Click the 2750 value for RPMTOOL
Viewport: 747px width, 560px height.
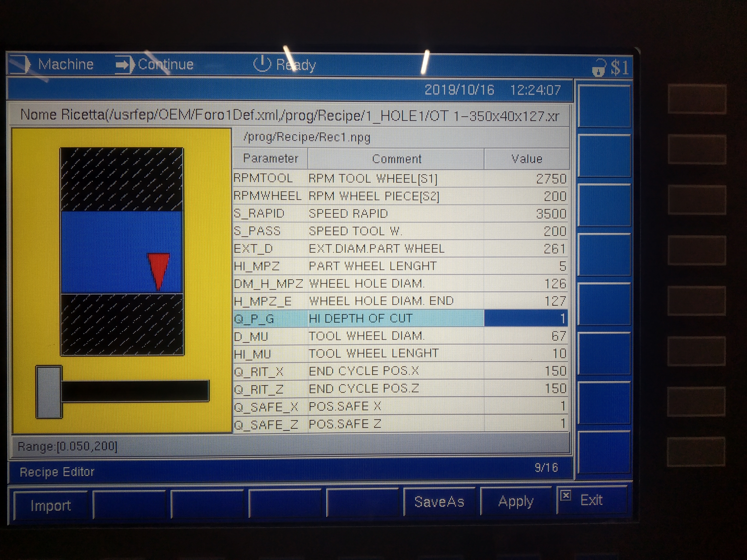(551, 179)
